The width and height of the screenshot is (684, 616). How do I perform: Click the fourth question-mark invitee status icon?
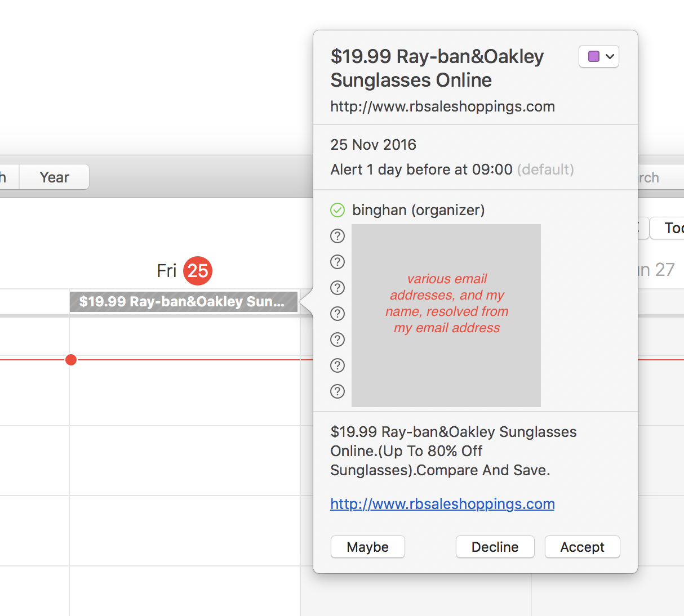pos(337,314)
